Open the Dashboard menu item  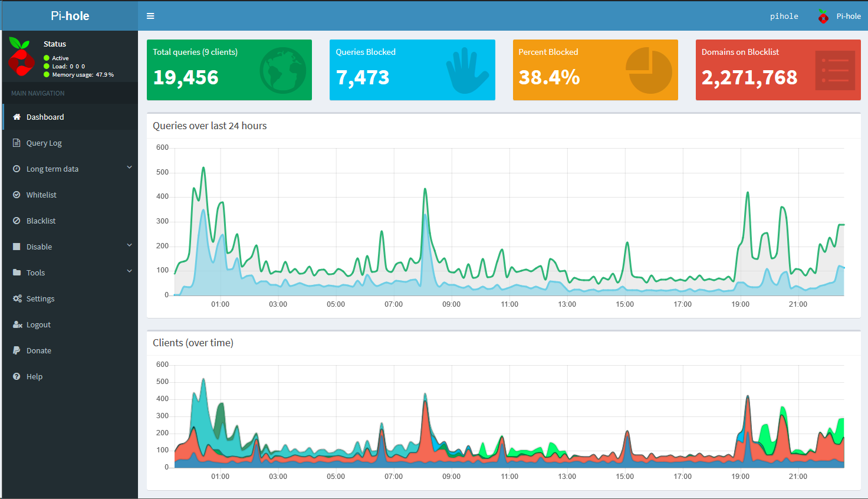(x=70, y=117)
